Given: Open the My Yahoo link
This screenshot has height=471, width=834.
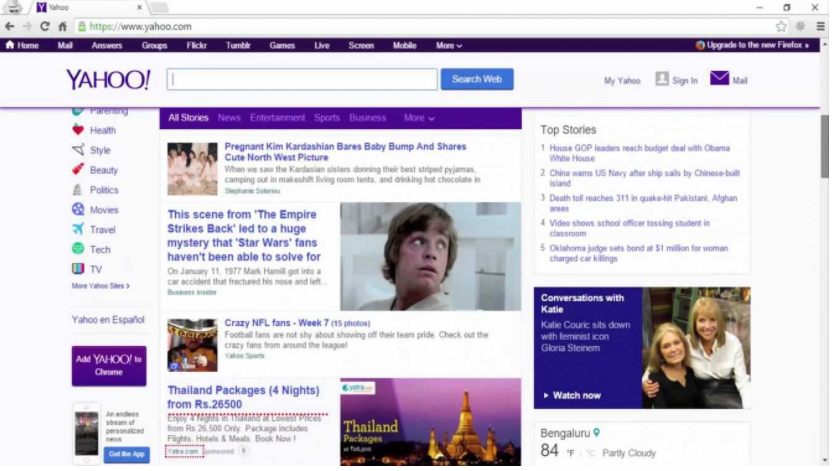Looking at the screenshot, I should coord(622,81).
